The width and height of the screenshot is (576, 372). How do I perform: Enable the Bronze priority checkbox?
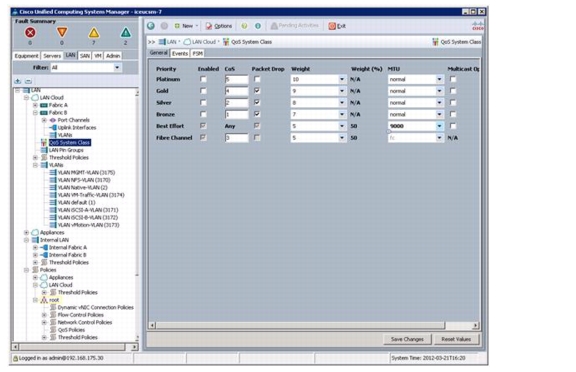pyautogui.click(x=203, y=114)
